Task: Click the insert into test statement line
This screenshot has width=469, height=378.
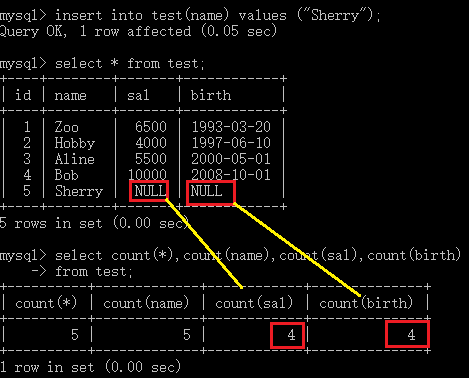Action: [190, 16]
